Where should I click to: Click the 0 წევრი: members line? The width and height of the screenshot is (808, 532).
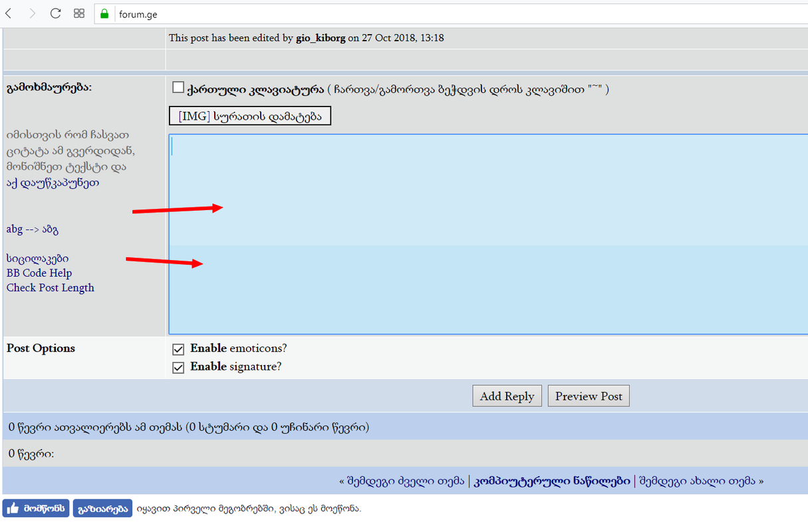click(x=31, y=454)
